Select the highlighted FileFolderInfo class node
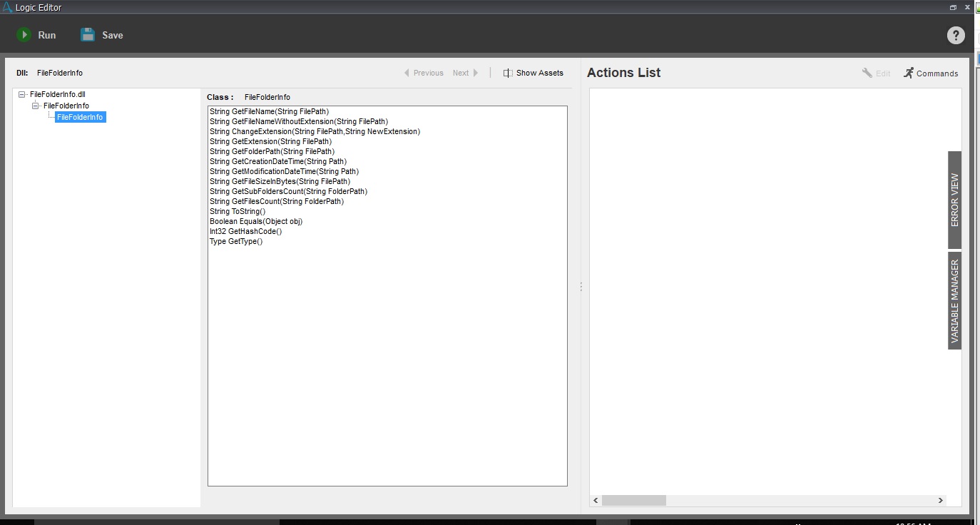 [x=80, y=117]
